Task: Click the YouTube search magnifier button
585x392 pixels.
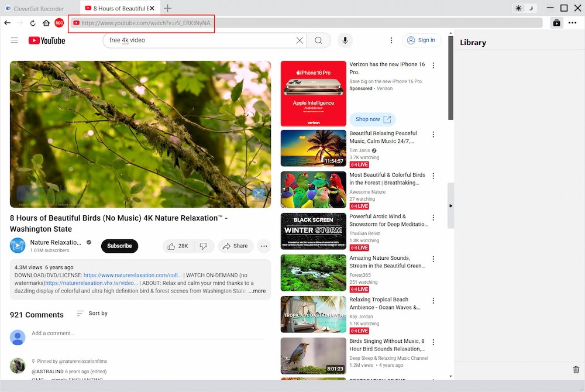Action: pos(318,40)
